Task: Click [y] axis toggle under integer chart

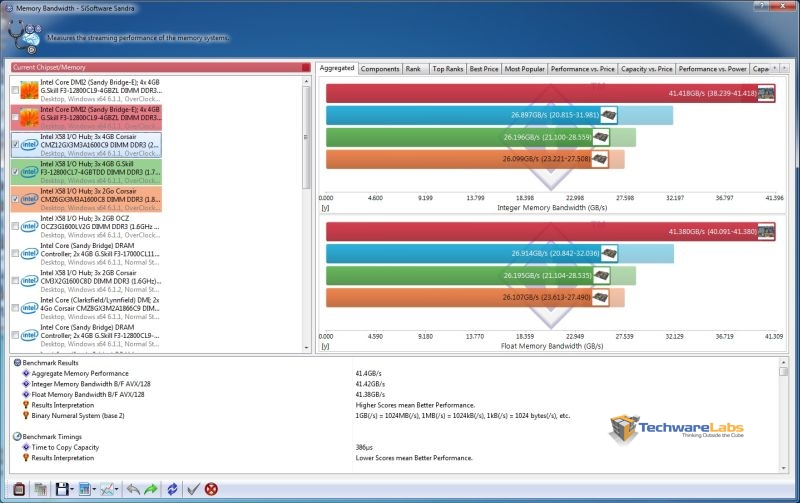Action: (325, 208)
